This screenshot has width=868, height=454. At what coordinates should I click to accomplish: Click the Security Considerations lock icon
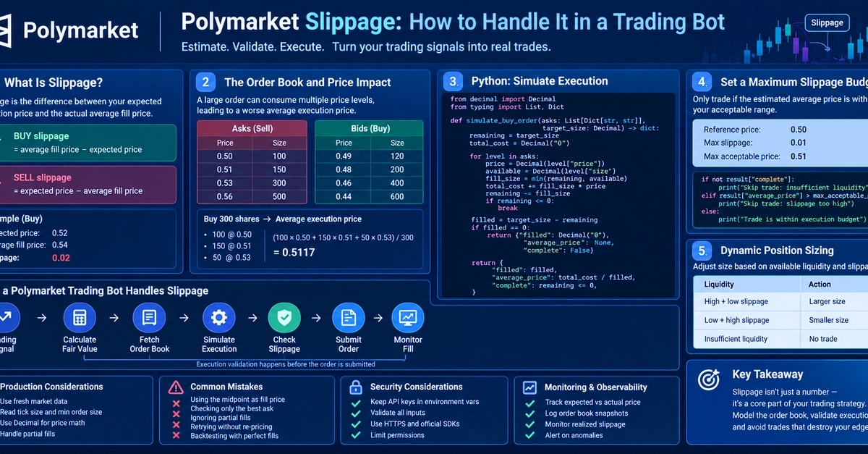point(355,387)
